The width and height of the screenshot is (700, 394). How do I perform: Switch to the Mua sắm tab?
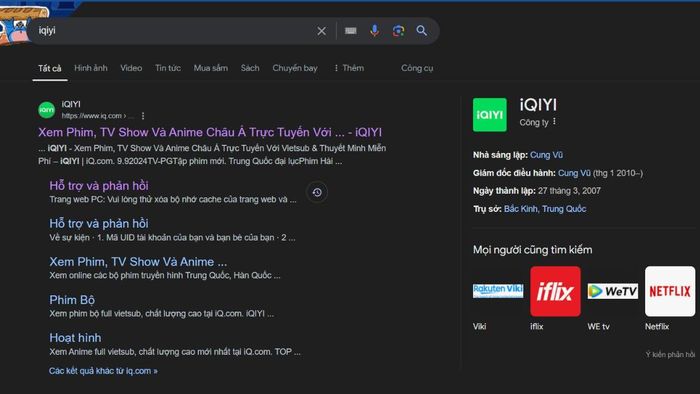211,68
